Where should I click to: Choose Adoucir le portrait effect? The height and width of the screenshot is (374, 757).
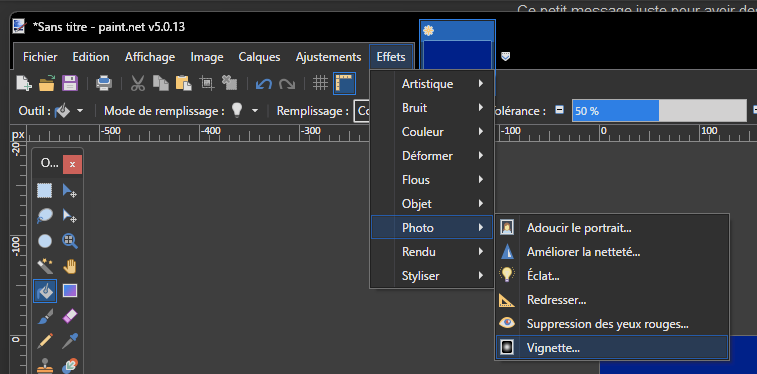pyautogui.click(x=612, y=228)
